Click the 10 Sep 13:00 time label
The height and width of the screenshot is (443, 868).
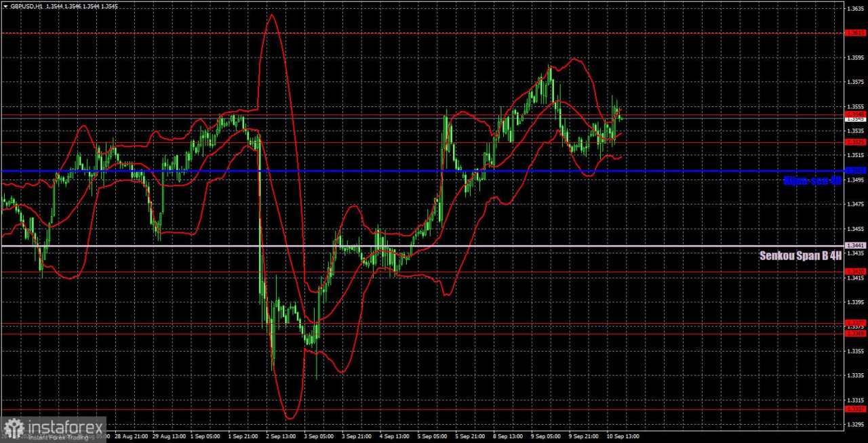click(623, 436)
